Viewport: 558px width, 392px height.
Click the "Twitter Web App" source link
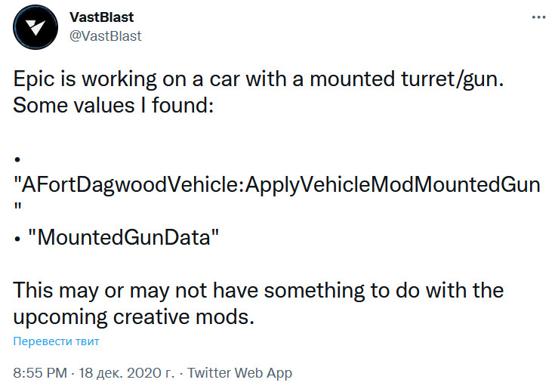point(239,373)
